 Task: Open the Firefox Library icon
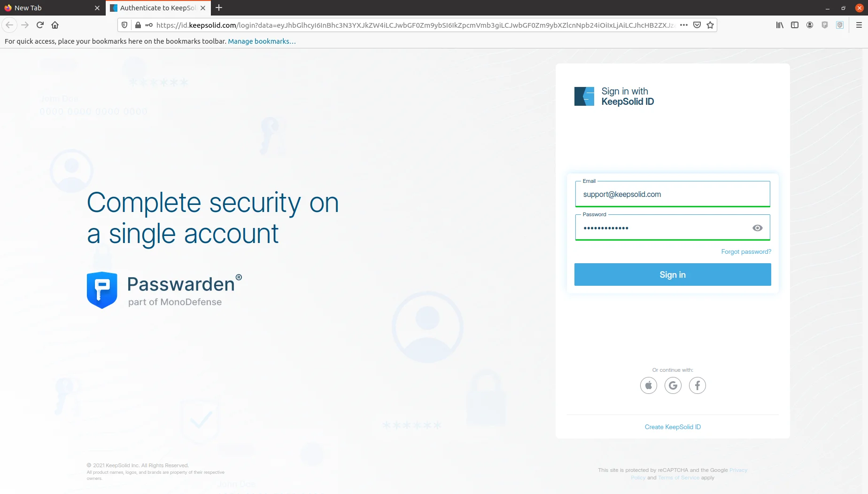pos(780,25)
